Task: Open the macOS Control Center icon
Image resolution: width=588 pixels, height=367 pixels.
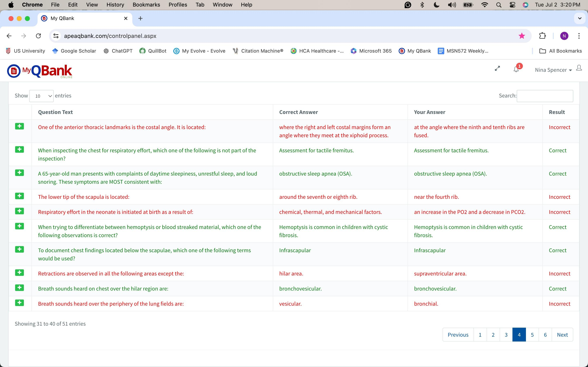Action: (512, 5)
